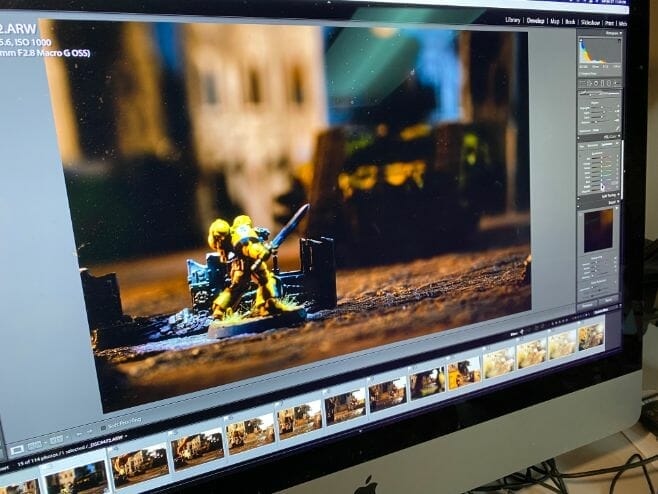Toggle the Split Toning panel on/off switch
Image resolution: width=658 pixels, height=494 pixels.
tap(579, 198)
